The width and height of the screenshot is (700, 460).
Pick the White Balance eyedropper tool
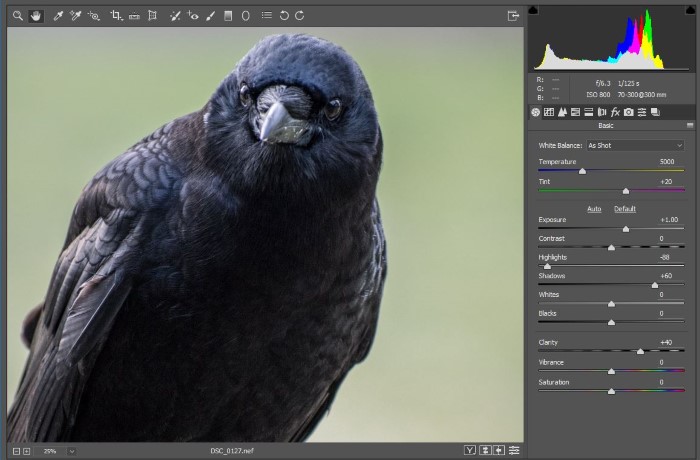pyautogui.click(x=58, y=16)
